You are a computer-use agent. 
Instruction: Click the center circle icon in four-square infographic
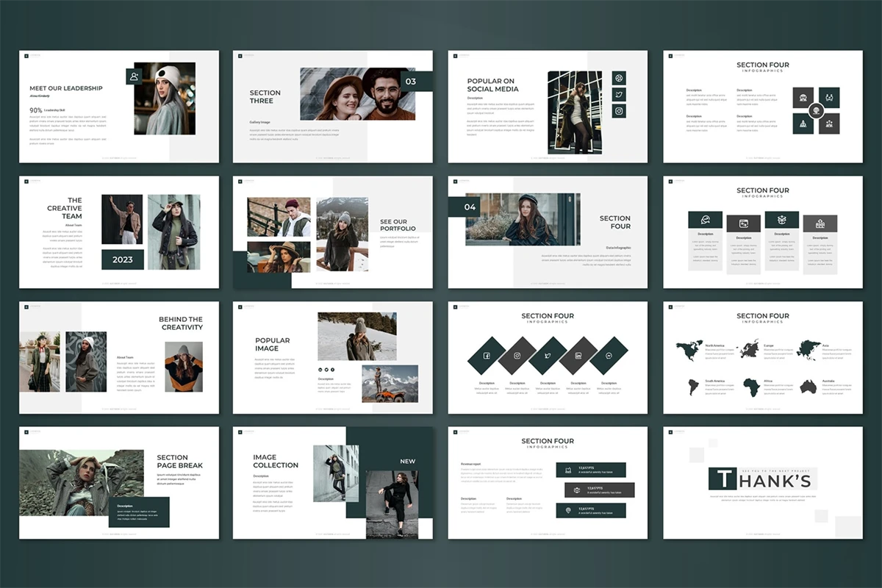[814, 111]
